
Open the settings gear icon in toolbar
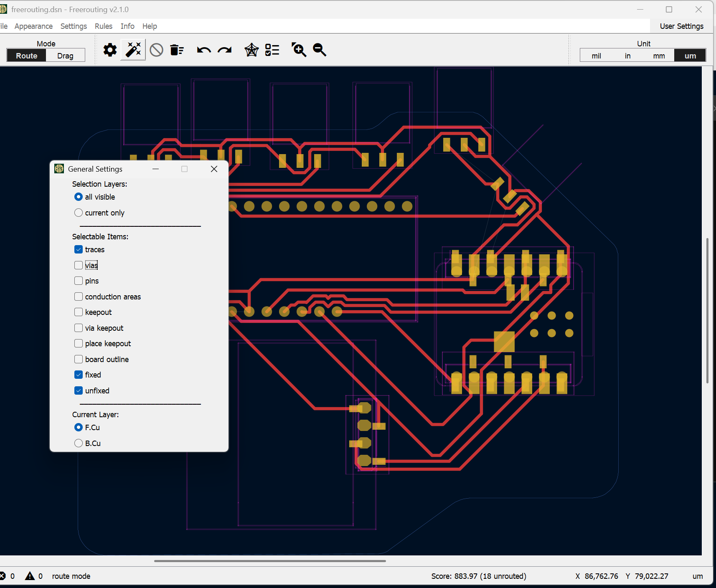pos(110,50)
